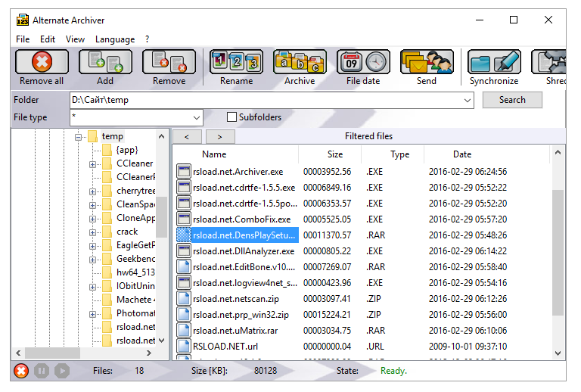Screen dimensions: 581x392
Task: Click the folder tree vertical scrollbar thumb
Action: point(161,216)
